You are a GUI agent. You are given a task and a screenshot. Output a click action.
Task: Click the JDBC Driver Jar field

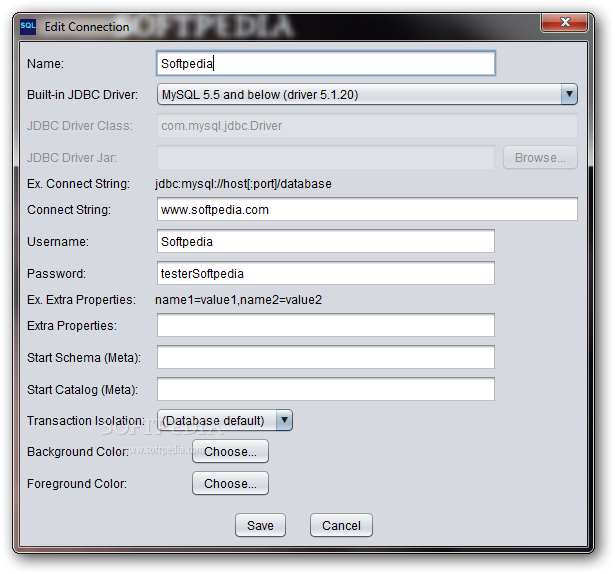click(326, 157)
